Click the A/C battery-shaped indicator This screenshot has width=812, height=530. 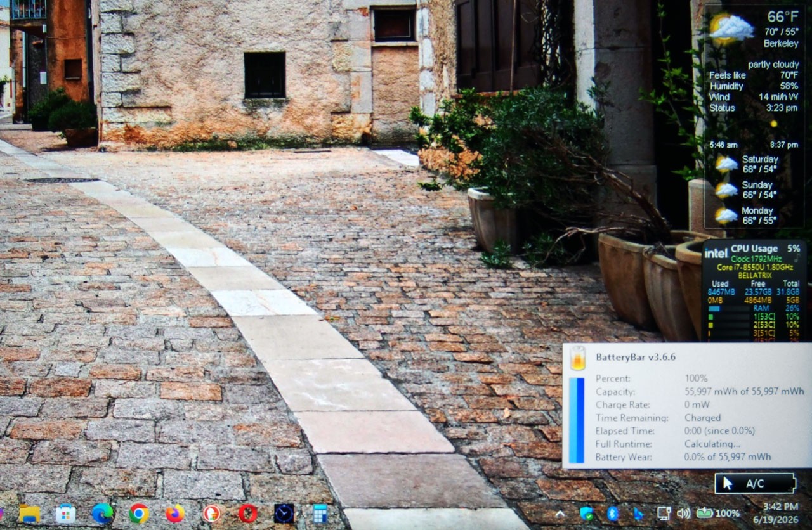tap(756, 483)
